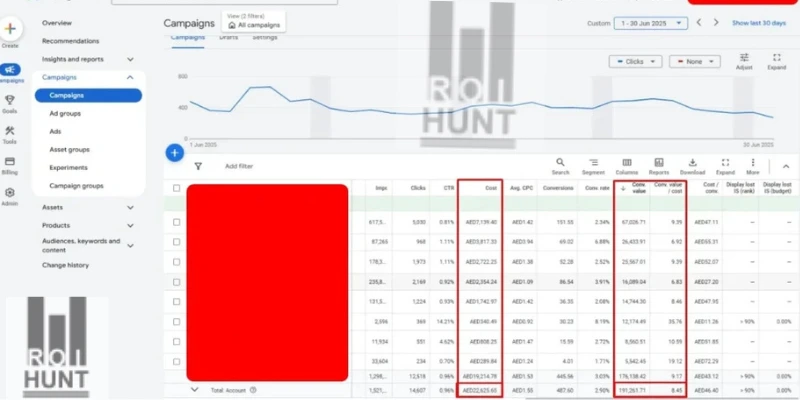Image resolution: width=800 pixels, height=400 pixels.
Task: Sort by Avg. CPC column header
Action: tap(521, 188)
